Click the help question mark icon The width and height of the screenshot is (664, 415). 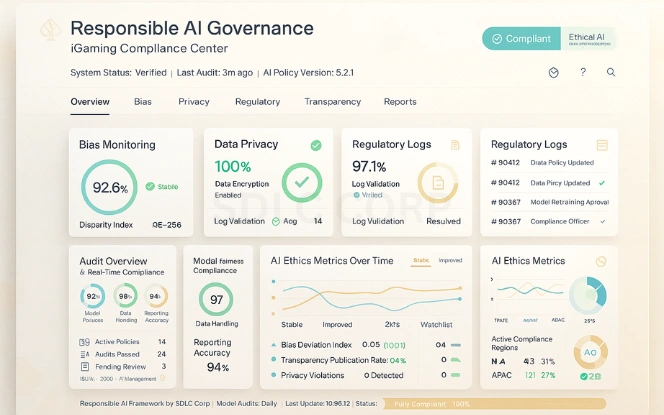[583, 72]
